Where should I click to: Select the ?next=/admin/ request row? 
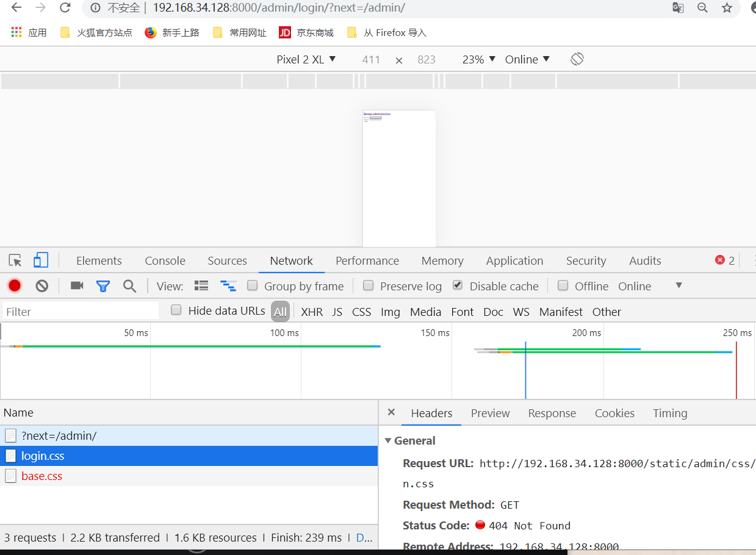pyautogui.click(x=189, y=435)
